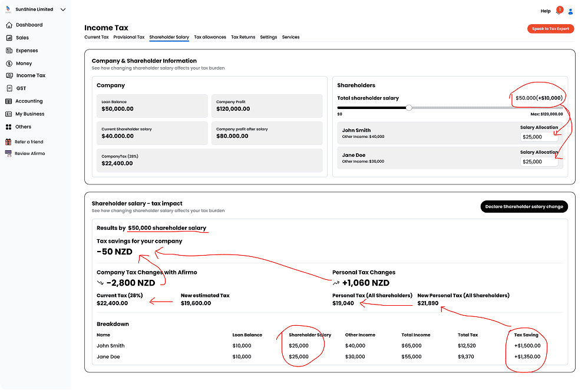The width and height of the screenshot is (588, 390).
Task: Click John Smith salary allocation field
Action: (539, 137)
